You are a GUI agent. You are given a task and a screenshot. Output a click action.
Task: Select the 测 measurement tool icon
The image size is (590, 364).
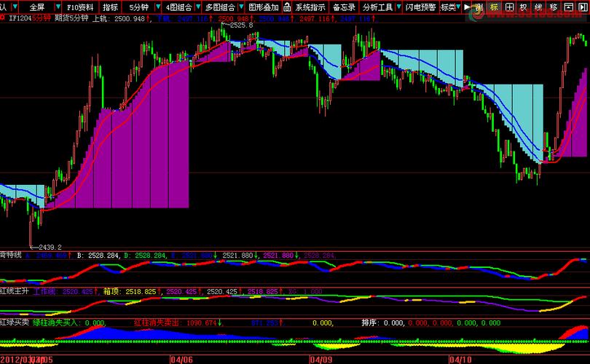(x=479, y=7)
